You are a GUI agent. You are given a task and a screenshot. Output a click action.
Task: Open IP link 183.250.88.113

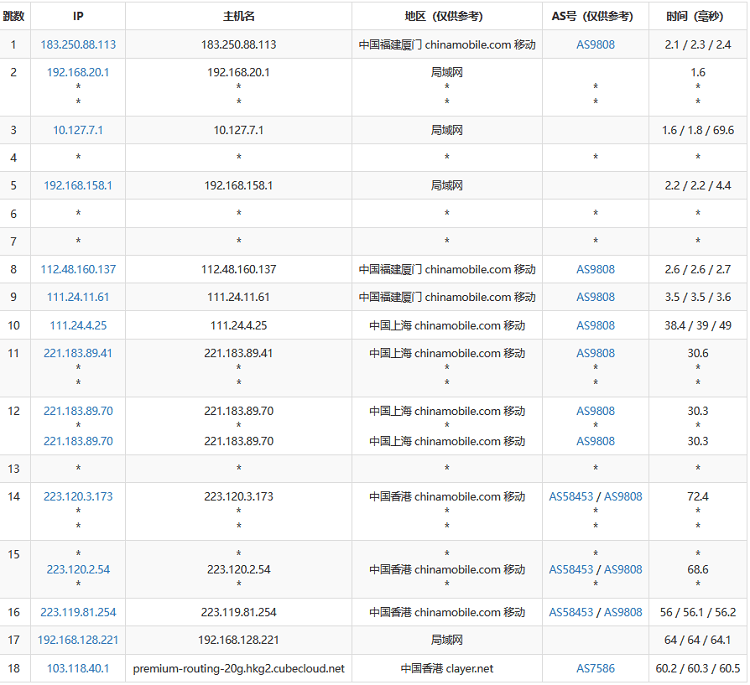78,44
